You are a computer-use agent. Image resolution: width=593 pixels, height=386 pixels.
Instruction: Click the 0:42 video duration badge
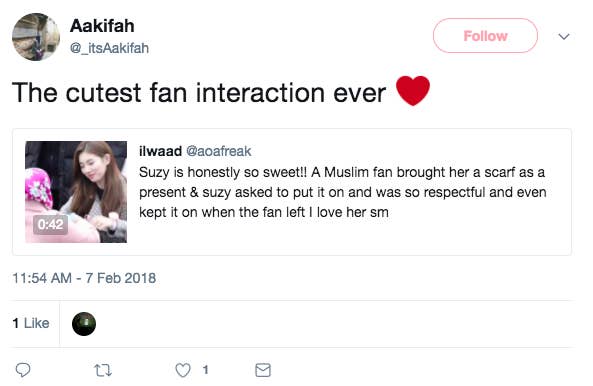[x=50, y=225]
